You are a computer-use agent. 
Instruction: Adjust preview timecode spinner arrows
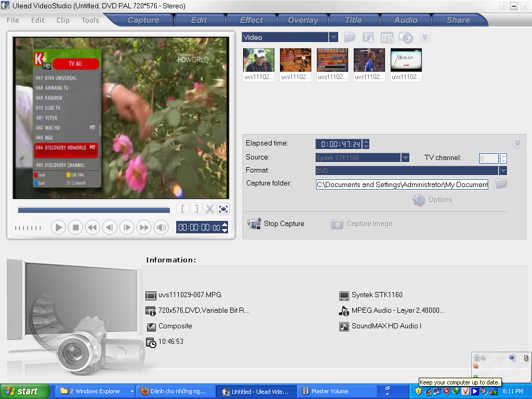point(224,227)
